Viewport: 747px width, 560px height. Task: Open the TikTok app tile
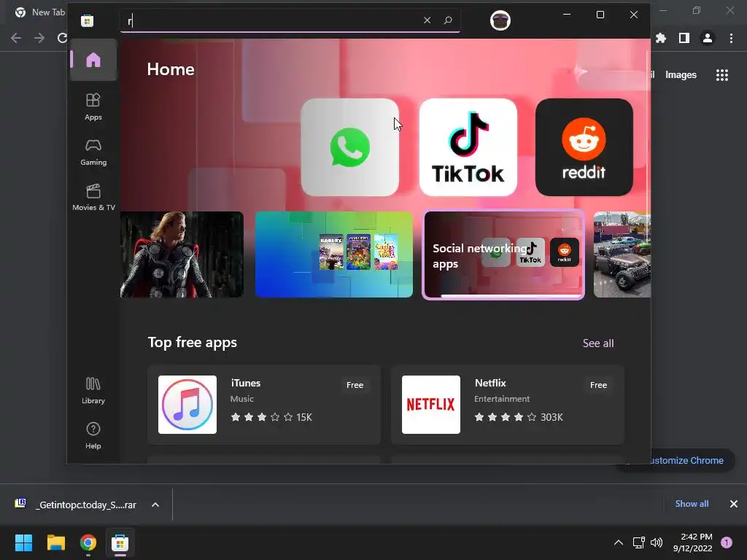coord(468,147)
